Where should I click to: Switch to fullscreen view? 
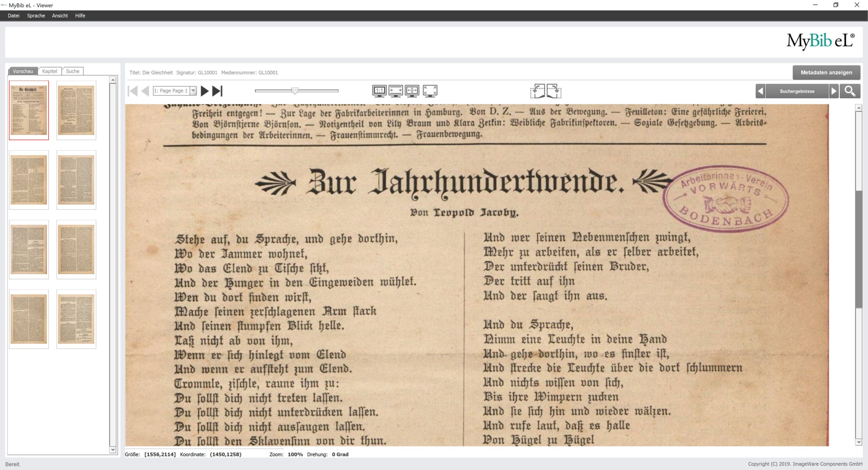(430, 91)
